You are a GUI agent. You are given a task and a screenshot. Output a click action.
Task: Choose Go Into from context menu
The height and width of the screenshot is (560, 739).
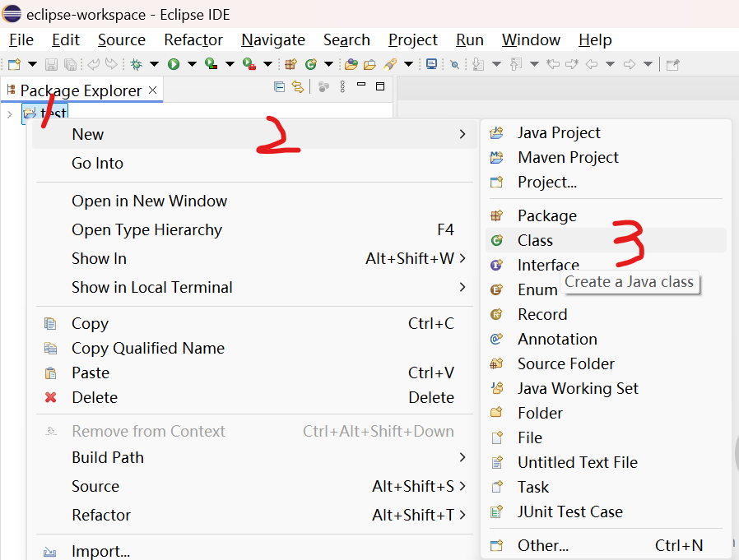pyautogui.click(x=254, y=163)
